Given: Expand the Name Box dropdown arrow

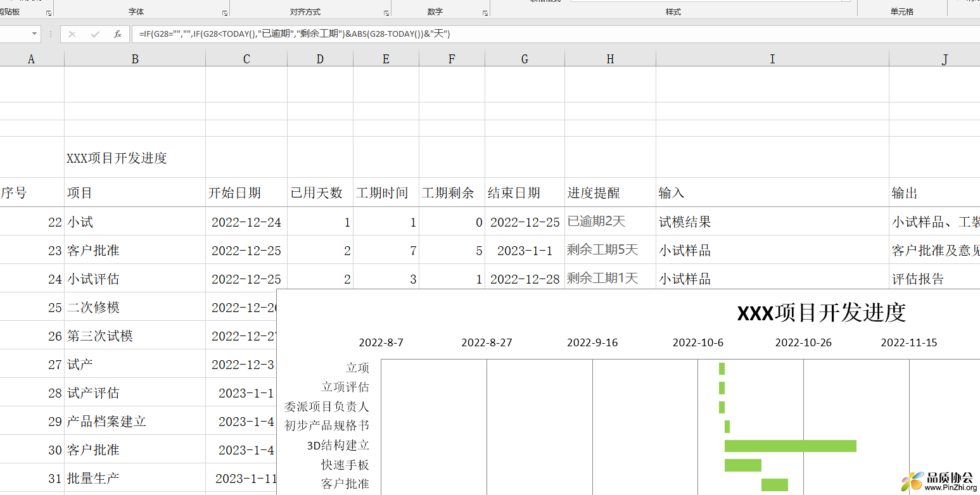Looking at the screenshot, I should tap(34, 34).
